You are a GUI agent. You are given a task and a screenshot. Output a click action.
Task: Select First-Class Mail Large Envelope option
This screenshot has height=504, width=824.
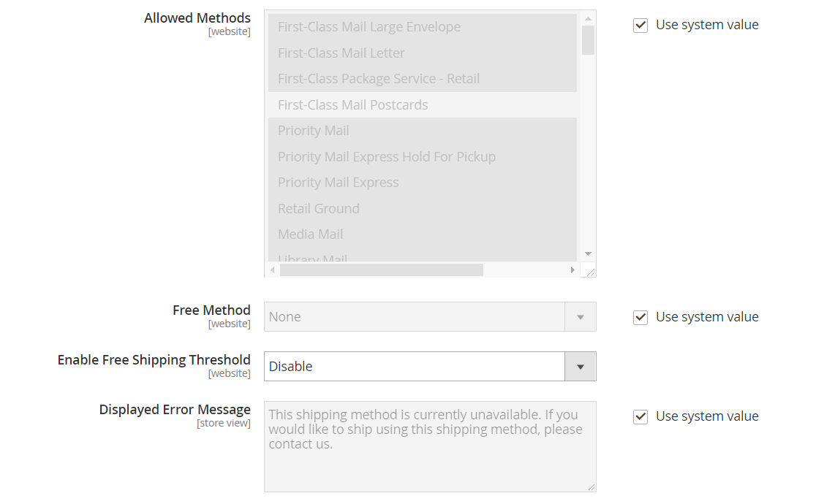click(x=368, y=27)
